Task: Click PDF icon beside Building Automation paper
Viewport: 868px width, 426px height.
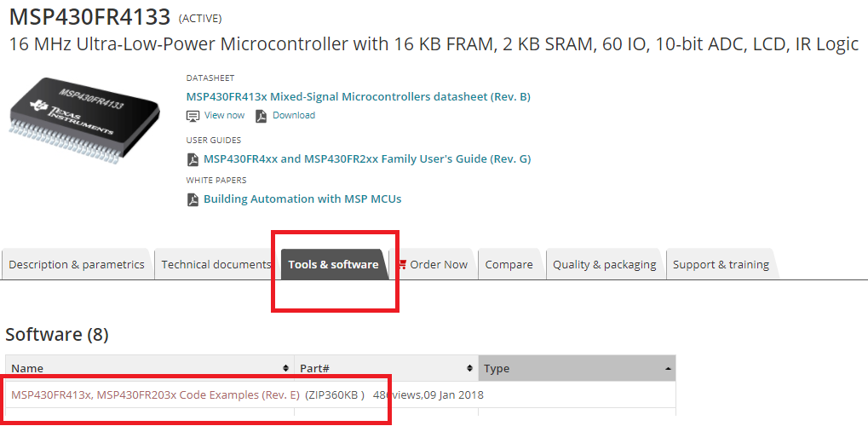Action: (x=193, y=199)
